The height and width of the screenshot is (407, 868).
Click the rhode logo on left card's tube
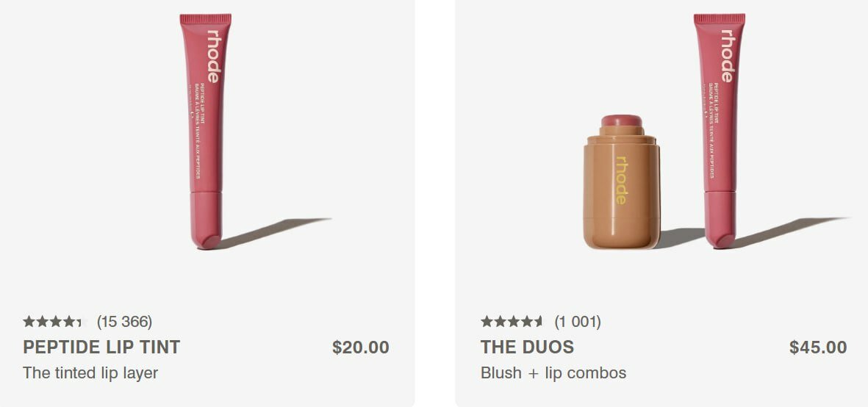pos(212,56)
